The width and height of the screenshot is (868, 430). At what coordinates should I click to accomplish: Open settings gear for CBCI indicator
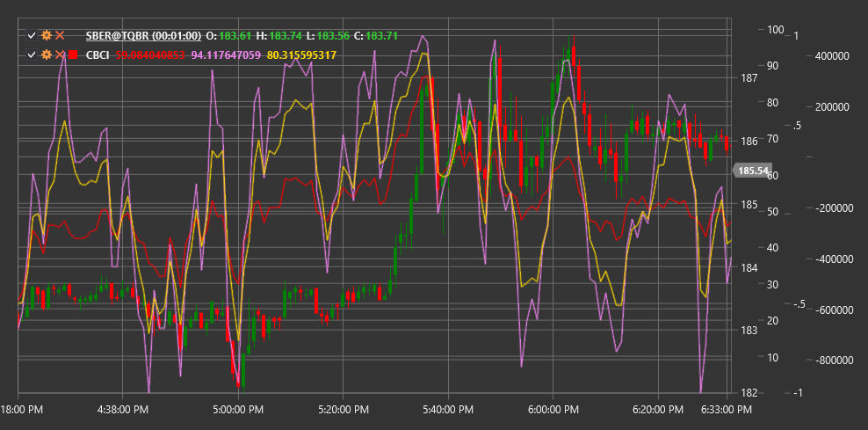click(47, 55)
